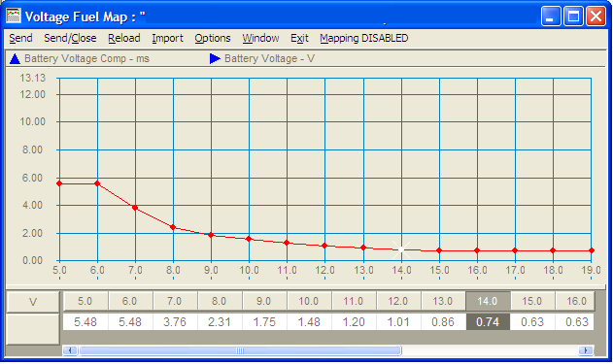Open the Window menu

pos(260,38)
